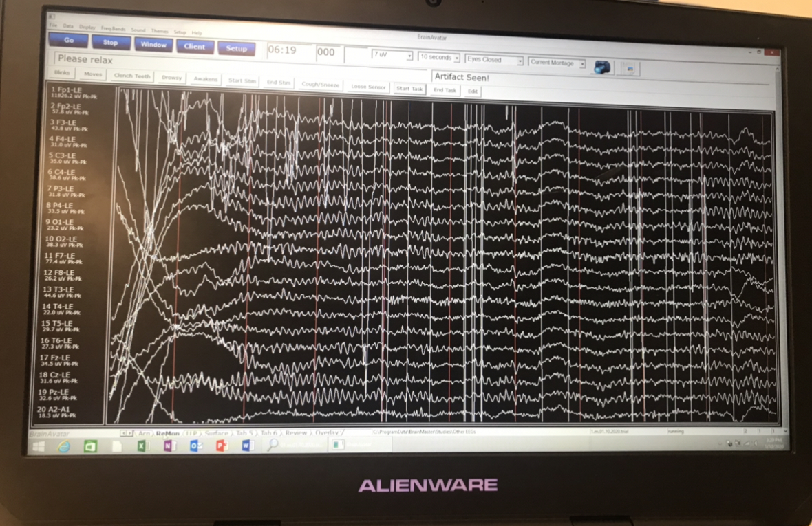Screen dimensions: 812x526
Task: Select the 1 Fp1-LE channel label
Action: point(66,90)
